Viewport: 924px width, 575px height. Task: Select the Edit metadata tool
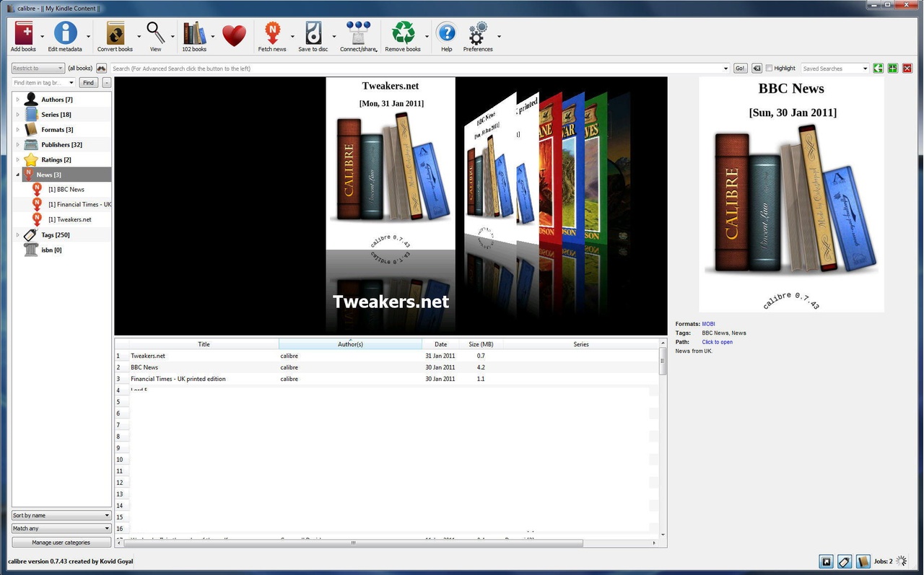(65, 32)
